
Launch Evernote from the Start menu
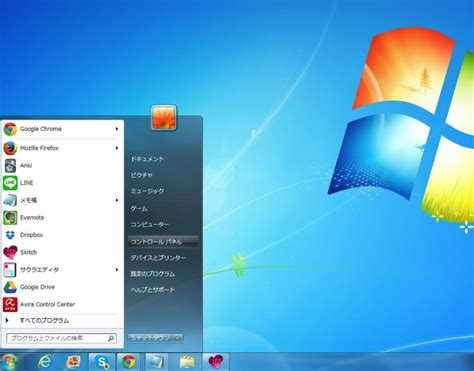(62, 218)
